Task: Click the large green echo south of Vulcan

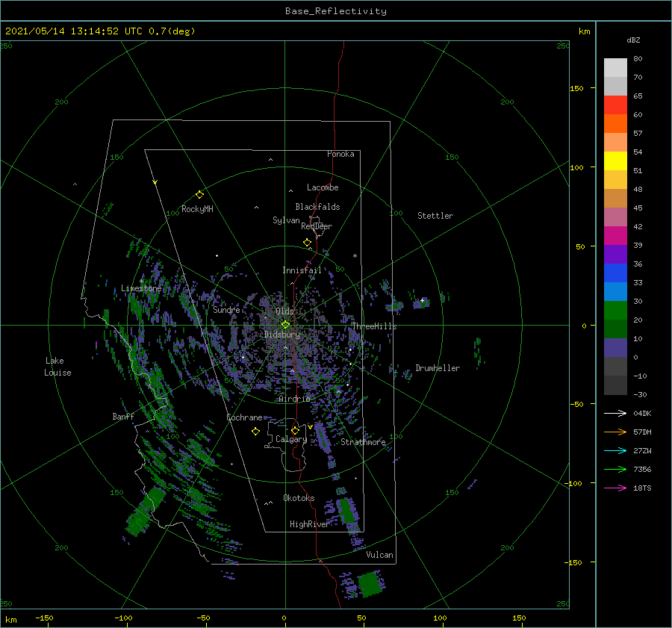Action: [369, 584]
